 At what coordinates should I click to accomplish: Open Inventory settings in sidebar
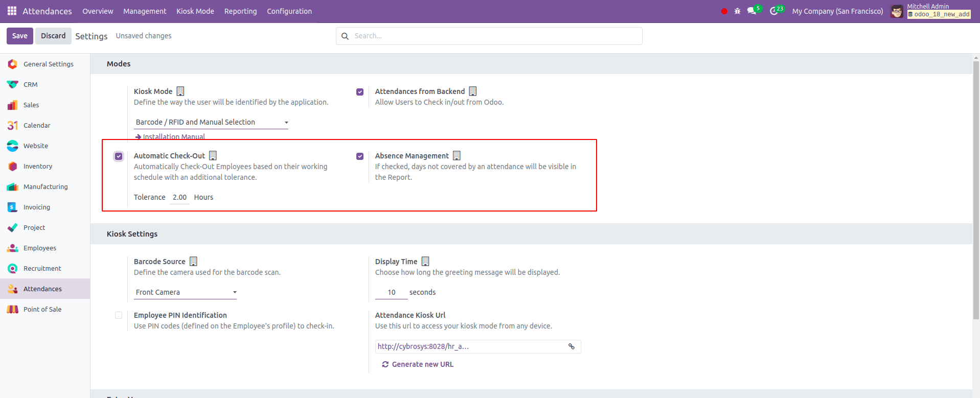point(38,166)
